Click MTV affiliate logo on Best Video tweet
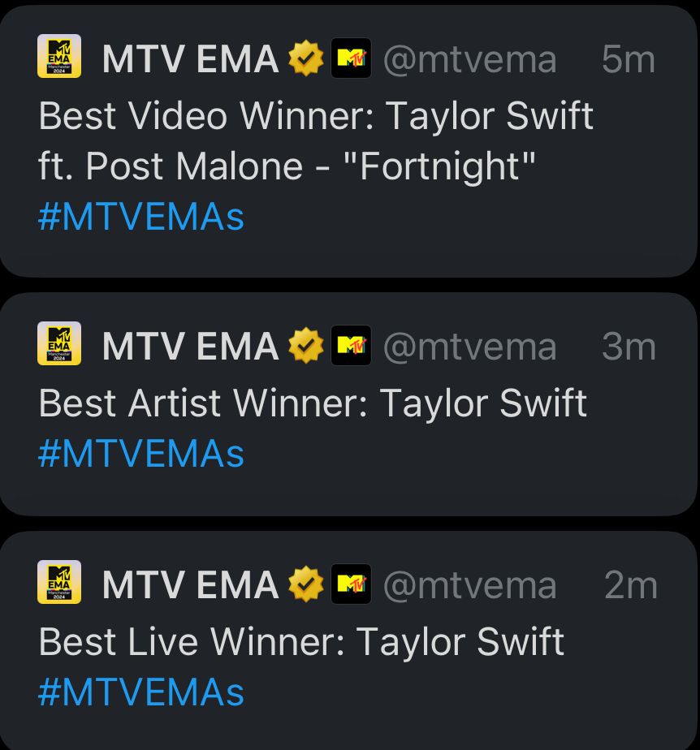This screenshot has height=750, width=700. click(351, 58)
